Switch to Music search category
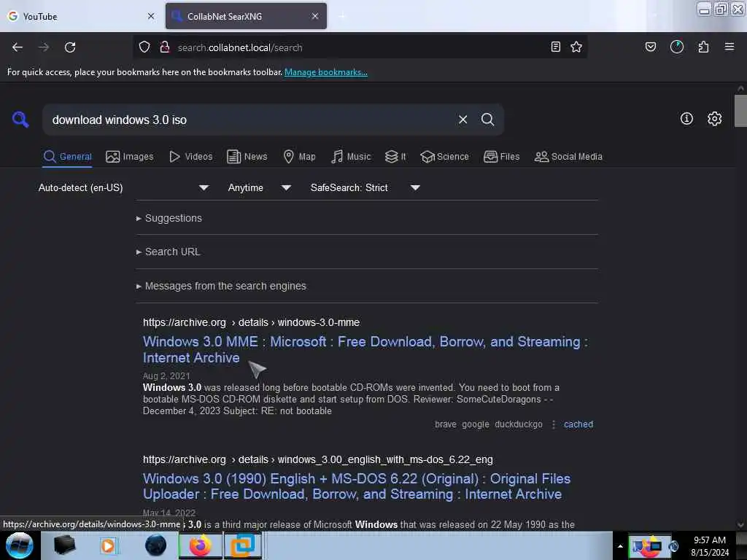This screenshot has width=747, height=560. [x=351, y=157]
